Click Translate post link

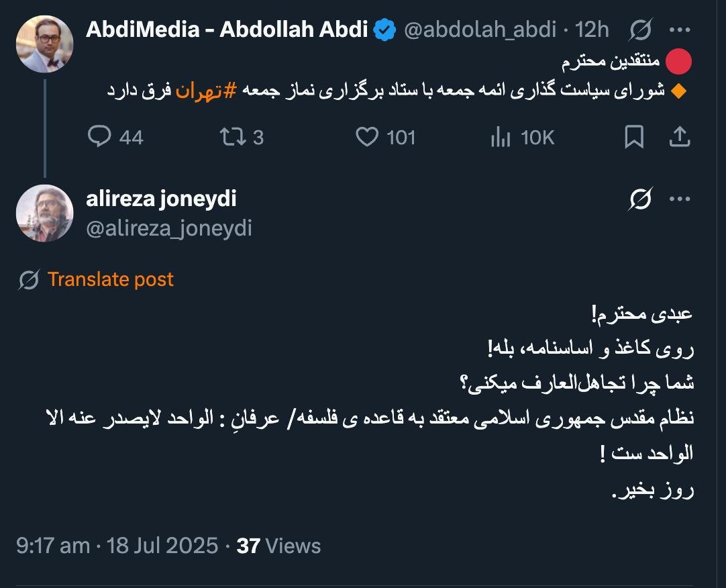click(x=110, y=279)
